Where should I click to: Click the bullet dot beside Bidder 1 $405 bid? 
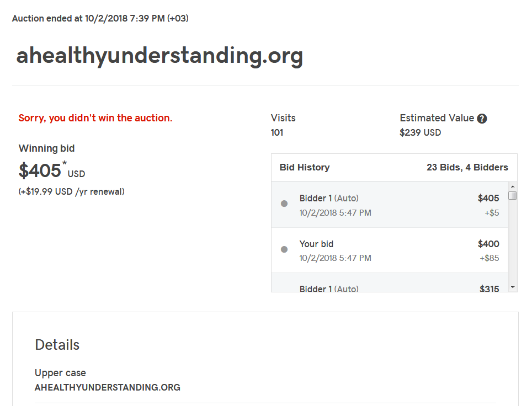pyautogui.click(x=284, y=204)
